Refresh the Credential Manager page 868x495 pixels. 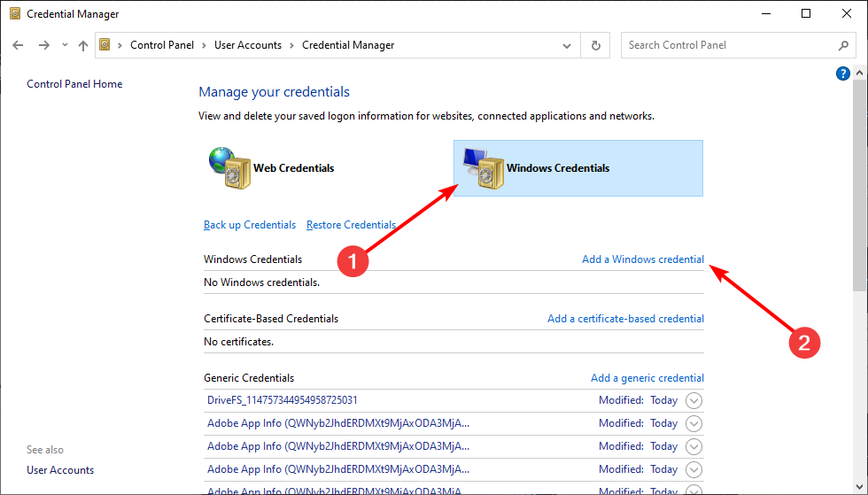(595, 45)
